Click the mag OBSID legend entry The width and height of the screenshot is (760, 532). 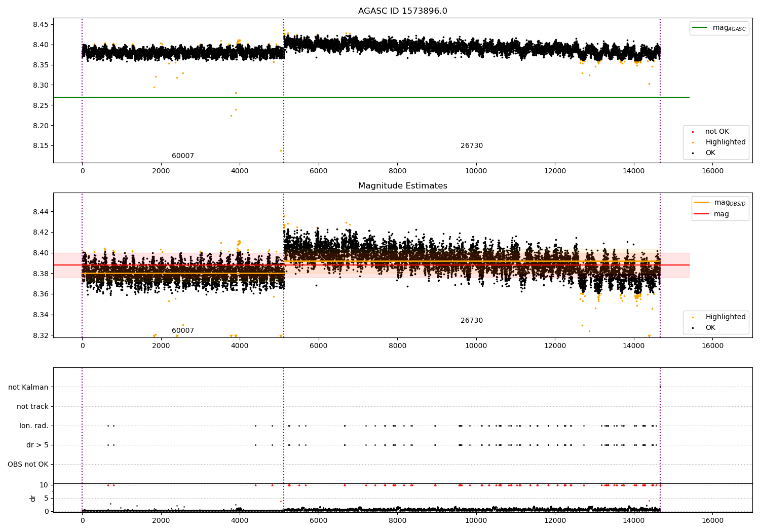tap(720, 203)
